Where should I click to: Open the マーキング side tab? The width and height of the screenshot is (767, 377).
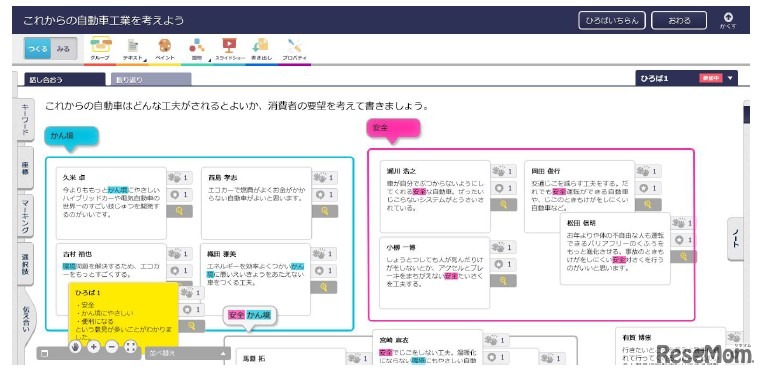click(25, 215)
